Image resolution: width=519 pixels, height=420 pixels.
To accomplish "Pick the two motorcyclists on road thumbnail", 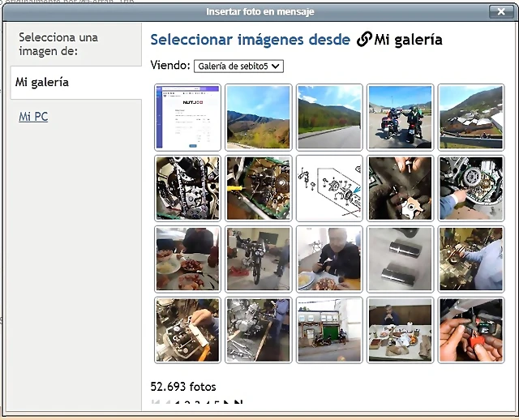I will point(400,118).
